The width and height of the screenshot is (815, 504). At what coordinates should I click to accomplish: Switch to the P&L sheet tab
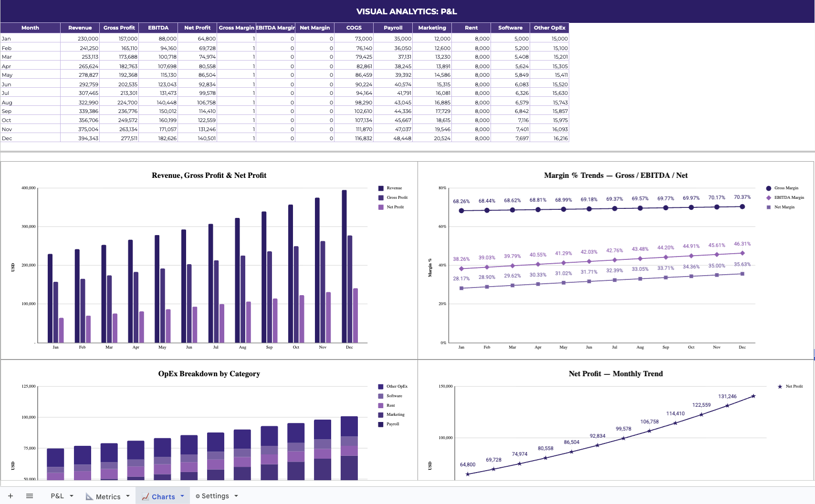coord(57,496)
